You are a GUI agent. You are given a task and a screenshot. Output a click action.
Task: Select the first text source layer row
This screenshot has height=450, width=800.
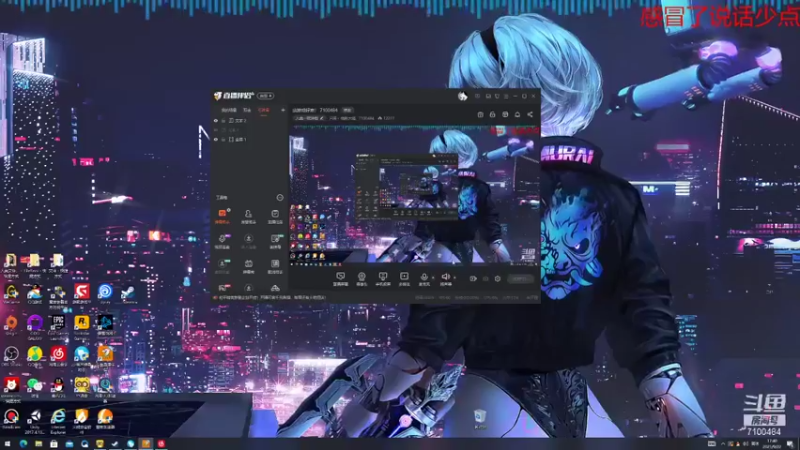[x=249, y=121]
